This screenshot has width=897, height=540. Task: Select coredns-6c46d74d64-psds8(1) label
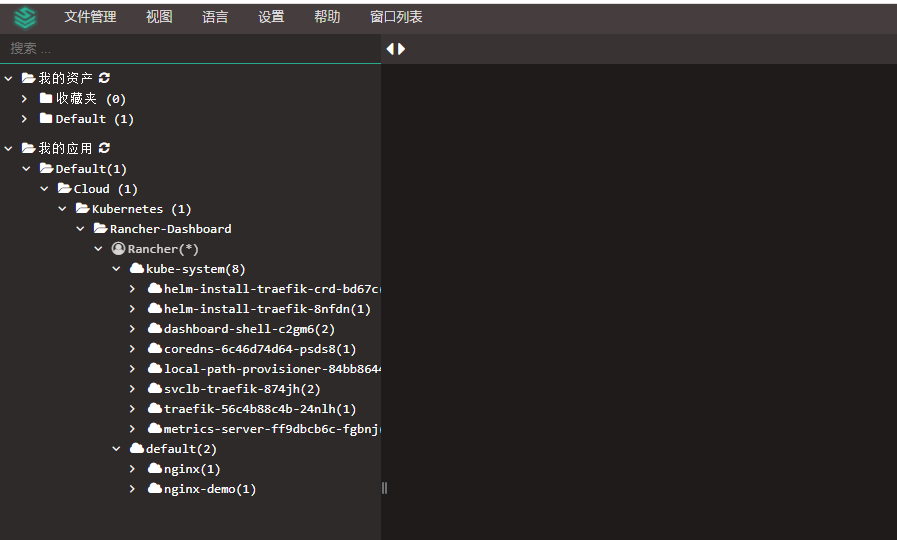click(x=260, y=349)
